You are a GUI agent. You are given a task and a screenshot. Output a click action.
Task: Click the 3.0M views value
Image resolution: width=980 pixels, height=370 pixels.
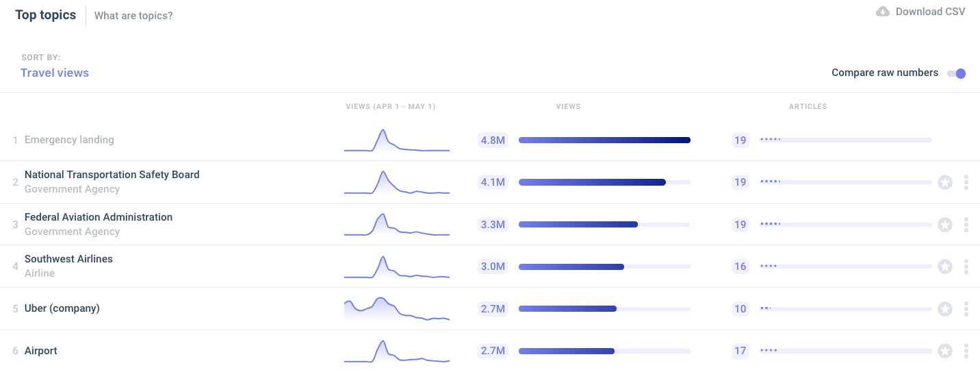tap(493, 267)
